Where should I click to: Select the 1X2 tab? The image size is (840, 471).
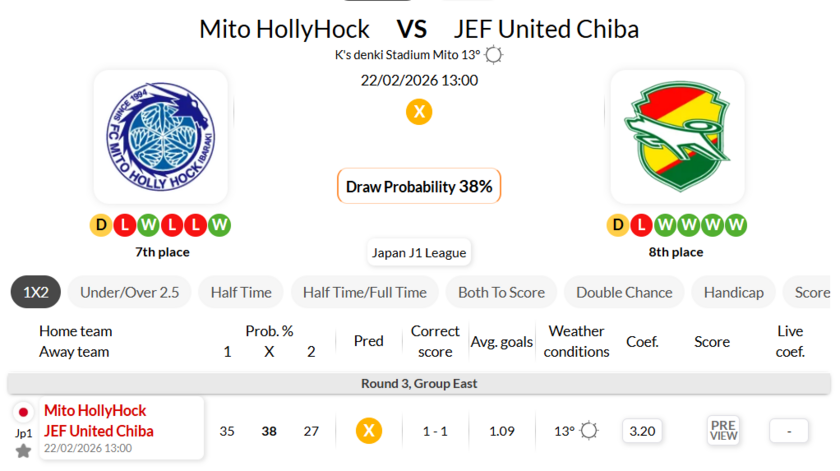click(x=36, y=292)
